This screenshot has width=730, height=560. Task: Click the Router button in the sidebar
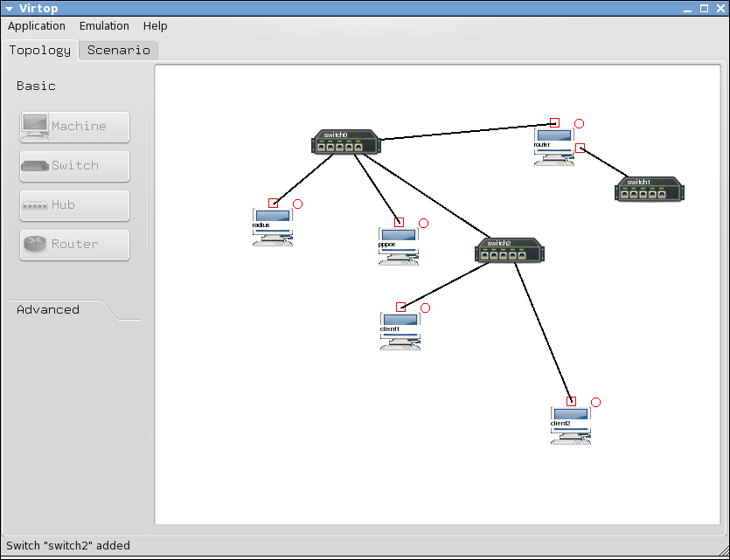[74, 245]
